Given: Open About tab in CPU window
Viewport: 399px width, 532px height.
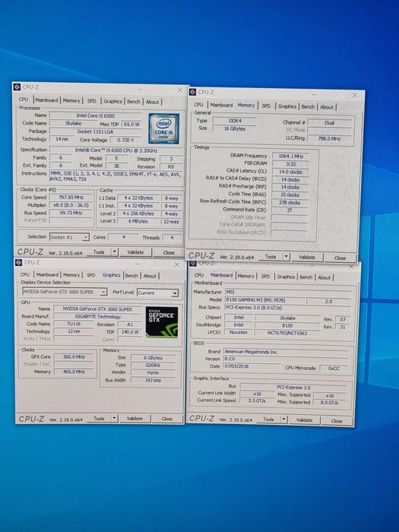Looking at the screenshot, I should (x=152, y=102).
